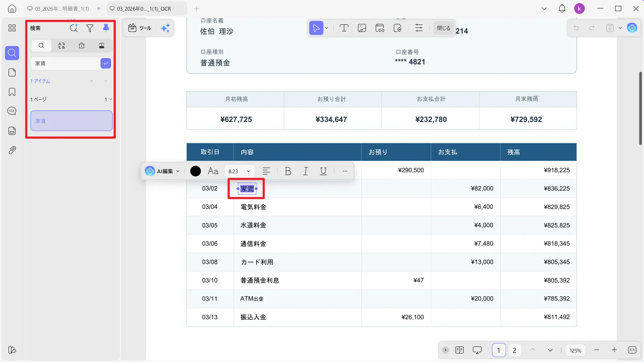
Task: Click the page number 1 box
Action: pyautogui.click(x=499, y=350)
